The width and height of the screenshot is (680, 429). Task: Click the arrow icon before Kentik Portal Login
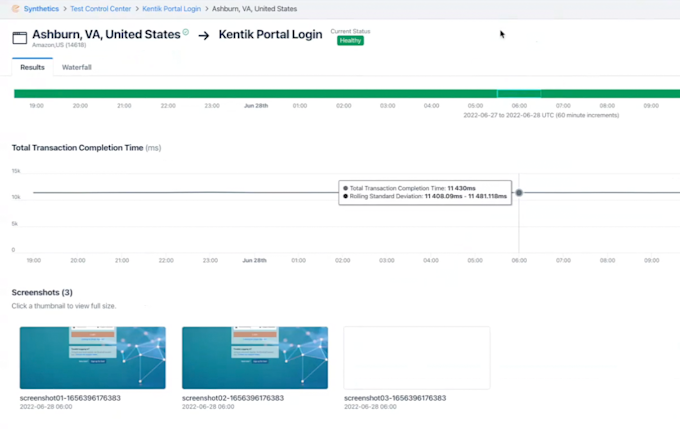(204, 36)
